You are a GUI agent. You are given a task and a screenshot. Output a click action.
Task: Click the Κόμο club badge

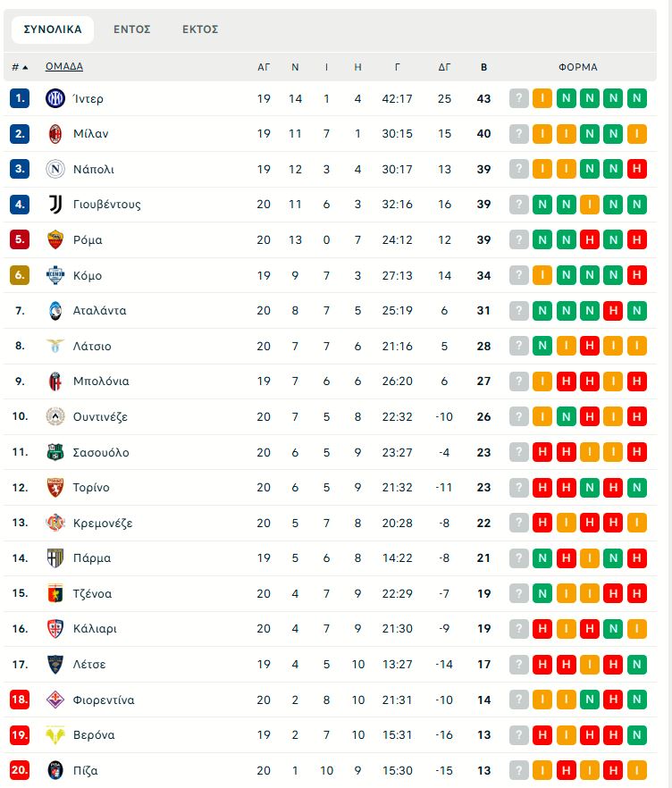click(55, 274)
